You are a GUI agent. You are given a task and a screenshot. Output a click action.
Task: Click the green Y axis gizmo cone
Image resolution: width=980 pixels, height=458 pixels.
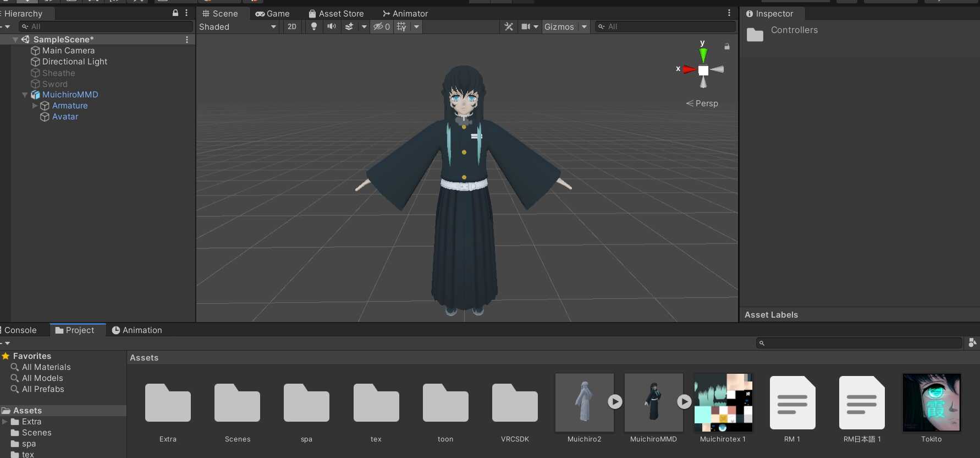(x=703, y=54)
